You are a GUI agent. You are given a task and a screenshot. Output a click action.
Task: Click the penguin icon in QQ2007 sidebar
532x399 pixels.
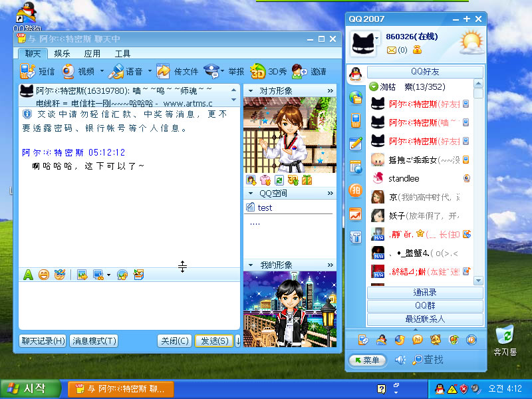[355, 74]
